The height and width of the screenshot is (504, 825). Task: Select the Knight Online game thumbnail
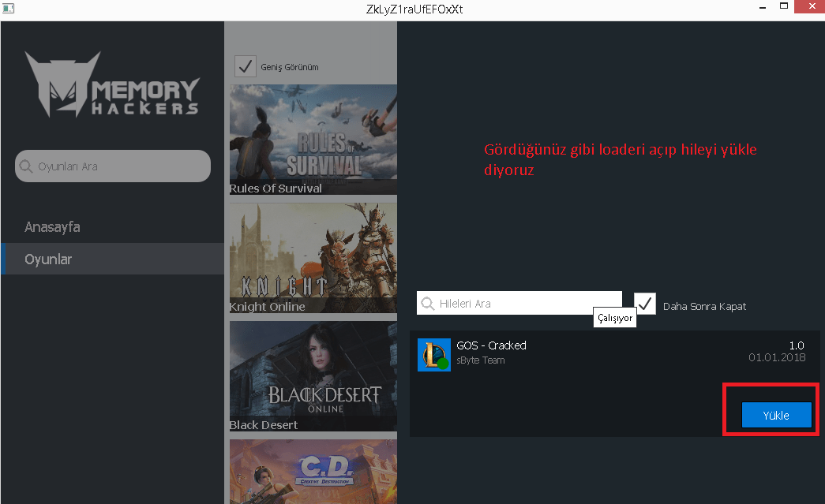point(313,258)
